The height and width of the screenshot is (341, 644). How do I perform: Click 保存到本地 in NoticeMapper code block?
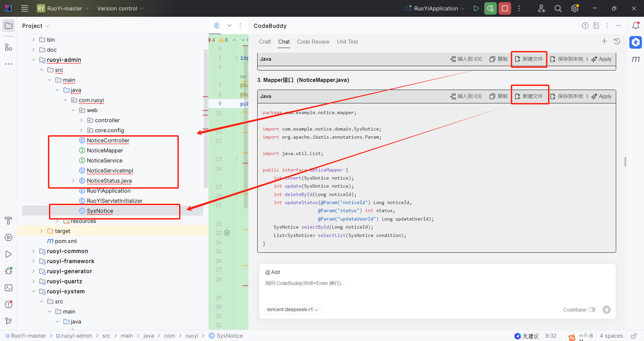click(567, 96)
